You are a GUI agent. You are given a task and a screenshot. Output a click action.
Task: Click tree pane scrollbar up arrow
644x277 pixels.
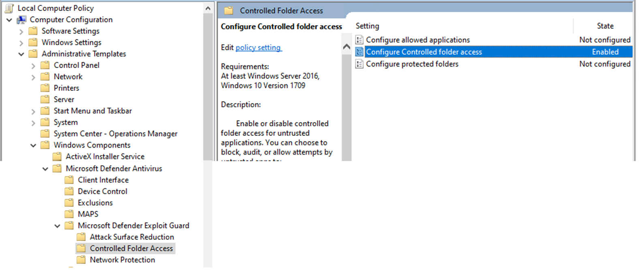(208, 8)
